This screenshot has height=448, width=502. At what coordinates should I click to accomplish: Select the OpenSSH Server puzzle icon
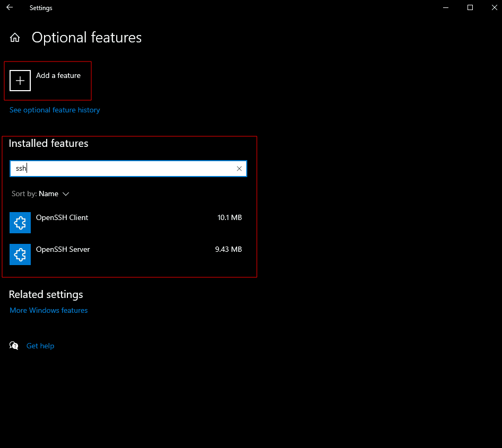tap(20, 254)
